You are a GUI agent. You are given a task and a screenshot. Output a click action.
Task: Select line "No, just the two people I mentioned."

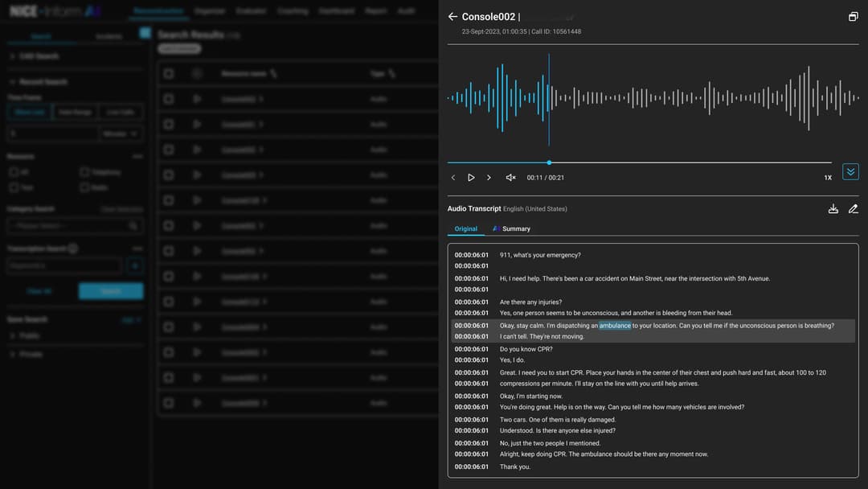[x=550, y=444]
